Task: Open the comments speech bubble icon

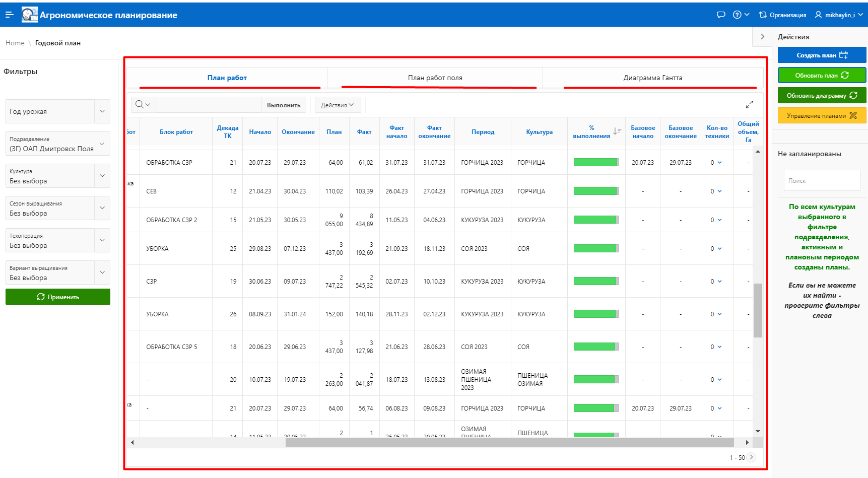Action: [x=721, y=15]
